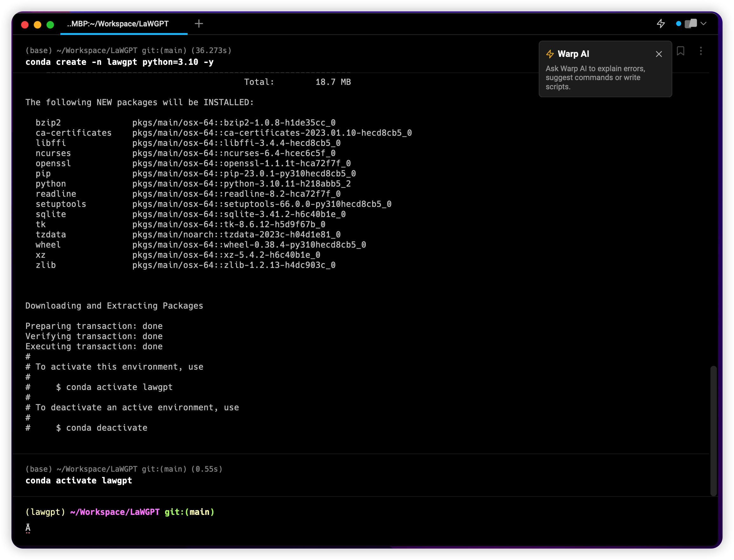Image resolution: width=734 pixels, height=560 pixels.
Task: Click the new tab plus icon
Action: (199, 24)
